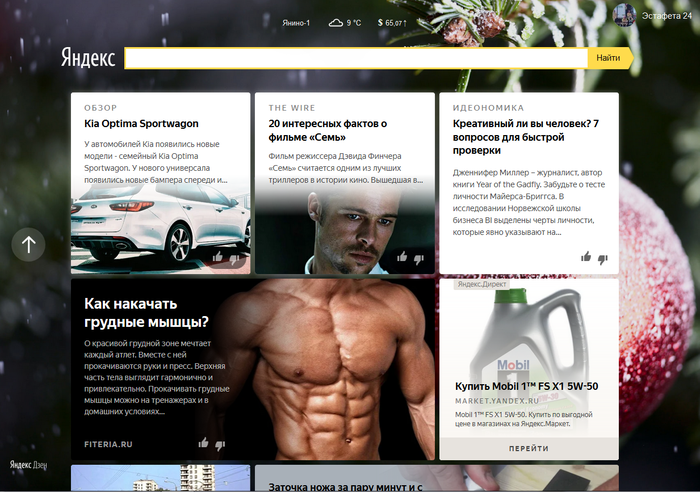The image size is (700, 492).
Task: Click the Найти search button
Action: (610, 58)
